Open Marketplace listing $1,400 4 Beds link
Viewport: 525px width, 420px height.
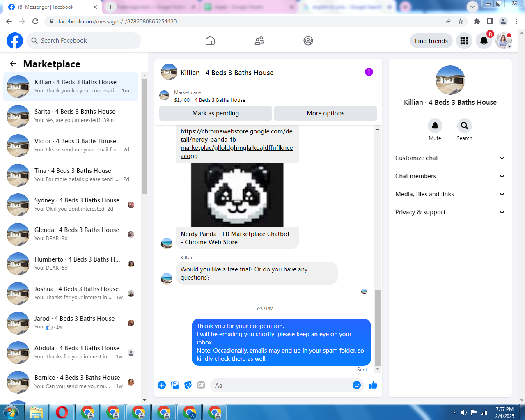209,100
